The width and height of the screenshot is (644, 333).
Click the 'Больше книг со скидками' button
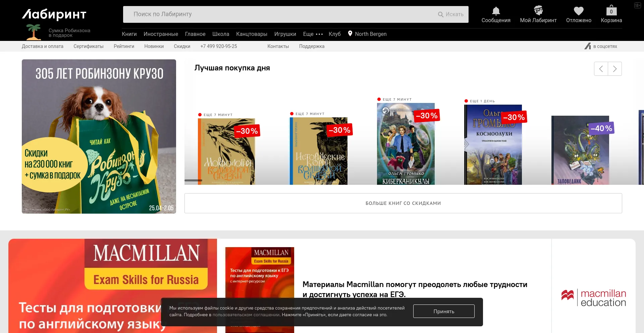[403, 203]
